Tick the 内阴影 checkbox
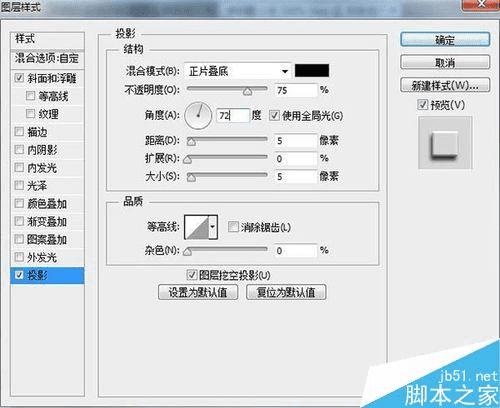500x408 pixels. [19, 150]
